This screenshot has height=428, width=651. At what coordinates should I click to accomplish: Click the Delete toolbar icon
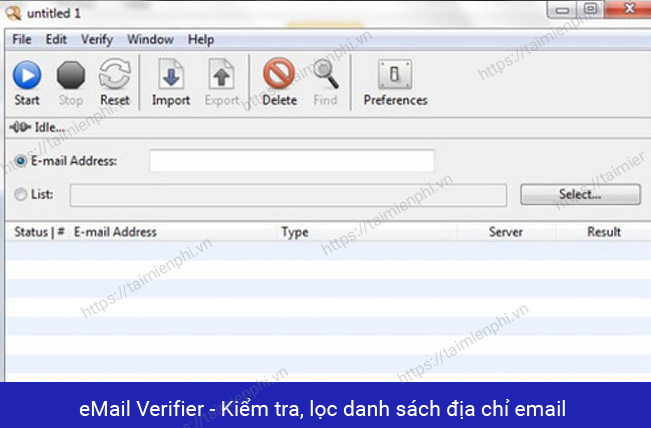click(x=279, y=73)
